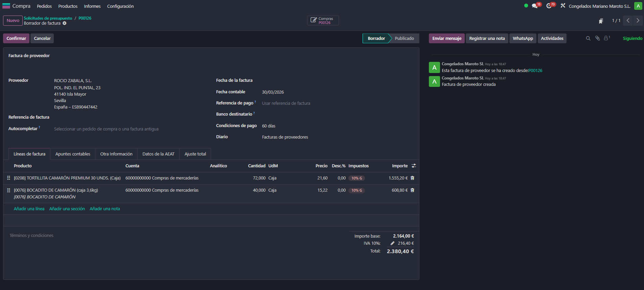This screenshot has width=644, height=290.
Task: Delete the BOCADITO DE CAMARÓN line
Action: click(x=412, y=190)
